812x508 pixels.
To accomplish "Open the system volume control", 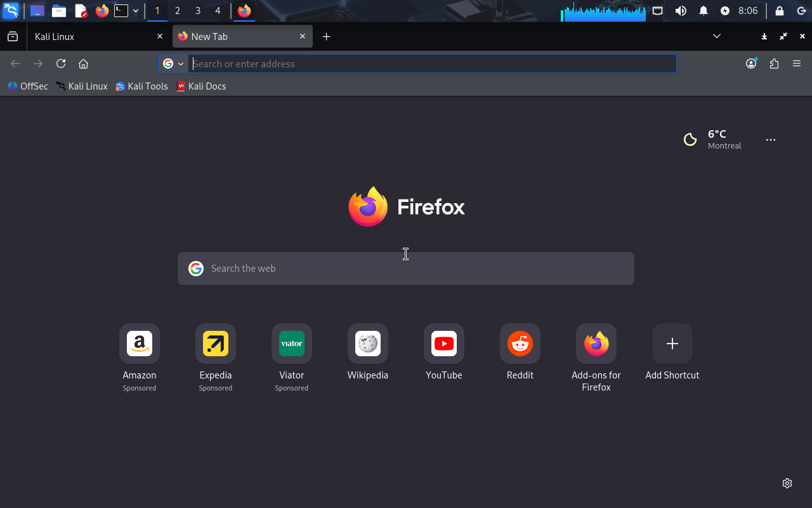I will point(681,11).
